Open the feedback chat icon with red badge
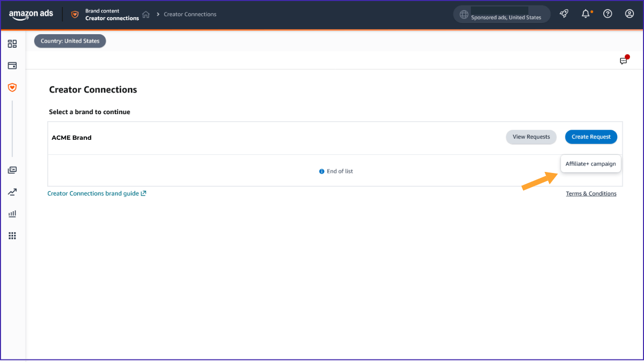 623,60
